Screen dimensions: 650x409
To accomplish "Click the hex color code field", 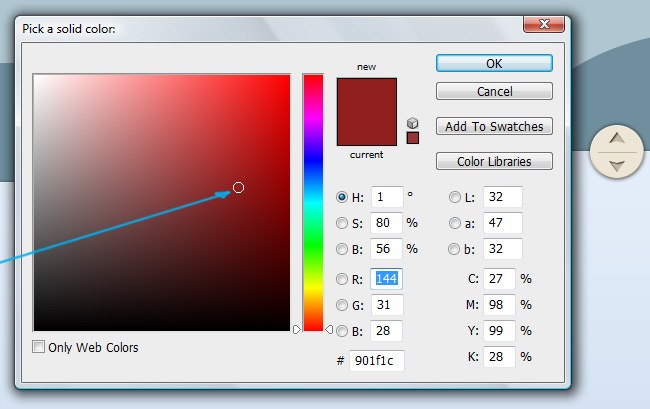I will click(377, 361).
